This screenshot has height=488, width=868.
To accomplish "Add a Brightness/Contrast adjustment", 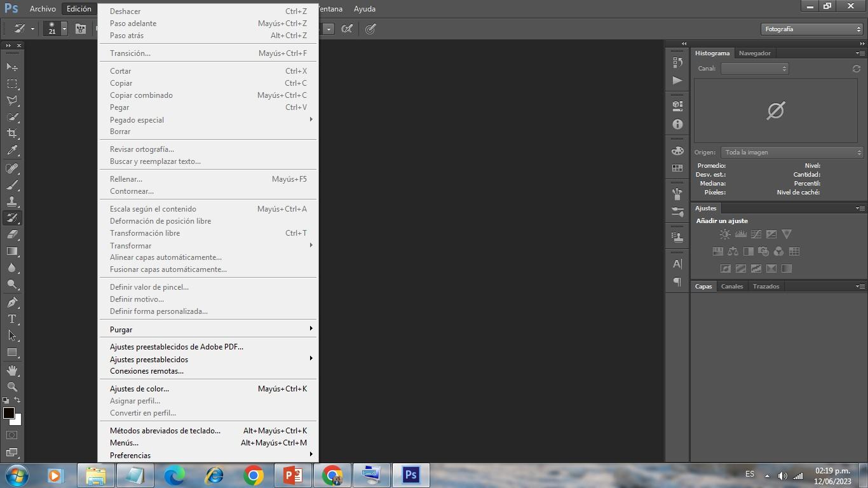I will click(725, 234).
